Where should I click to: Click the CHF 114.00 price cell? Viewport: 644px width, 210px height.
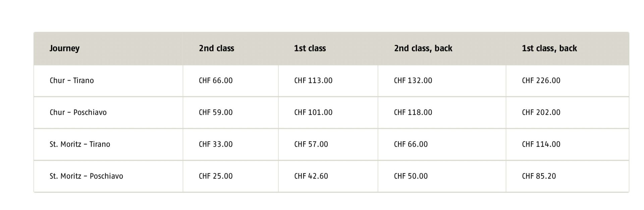[541, 144]
